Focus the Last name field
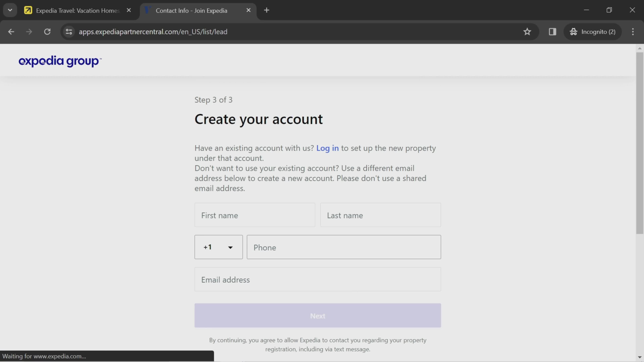The width and height of the screenshot is (644, 362). pyautogui.click(x=381, y=215)
